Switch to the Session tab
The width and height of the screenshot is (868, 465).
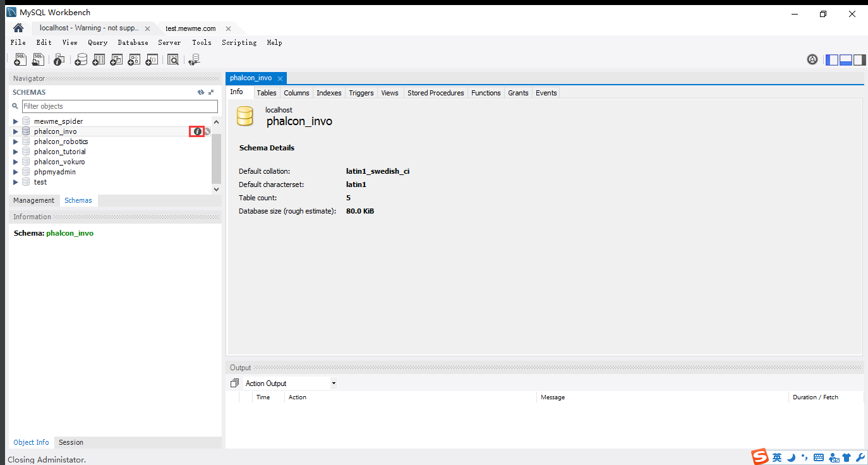[x=71, y=442]
